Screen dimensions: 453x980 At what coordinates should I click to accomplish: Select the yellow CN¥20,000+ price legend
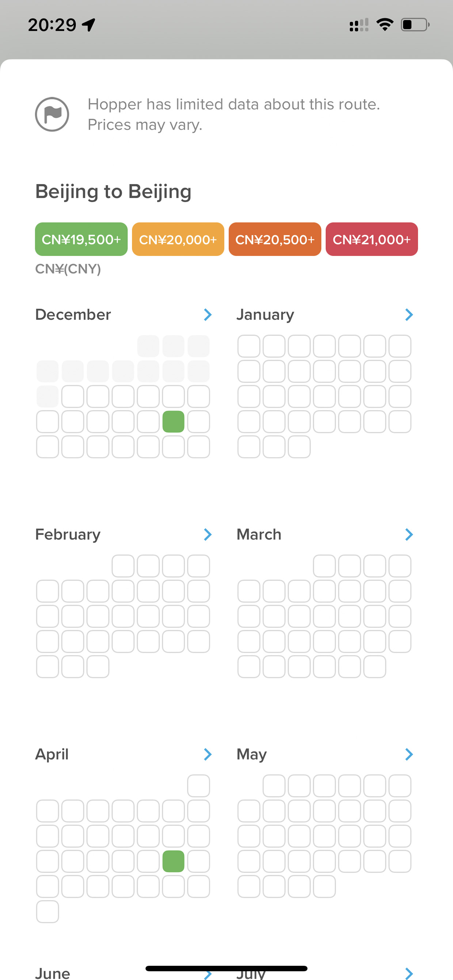178,239
